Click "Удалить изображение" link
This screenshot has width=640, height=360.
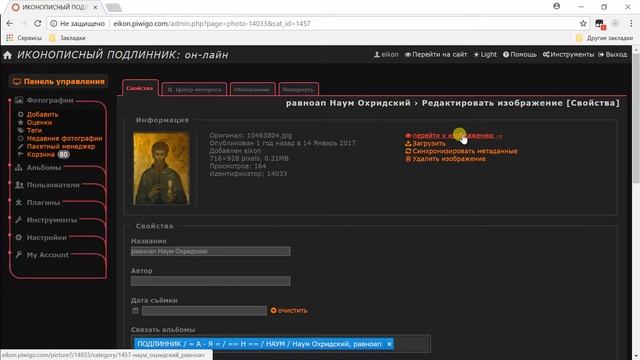tap(445, 159)
